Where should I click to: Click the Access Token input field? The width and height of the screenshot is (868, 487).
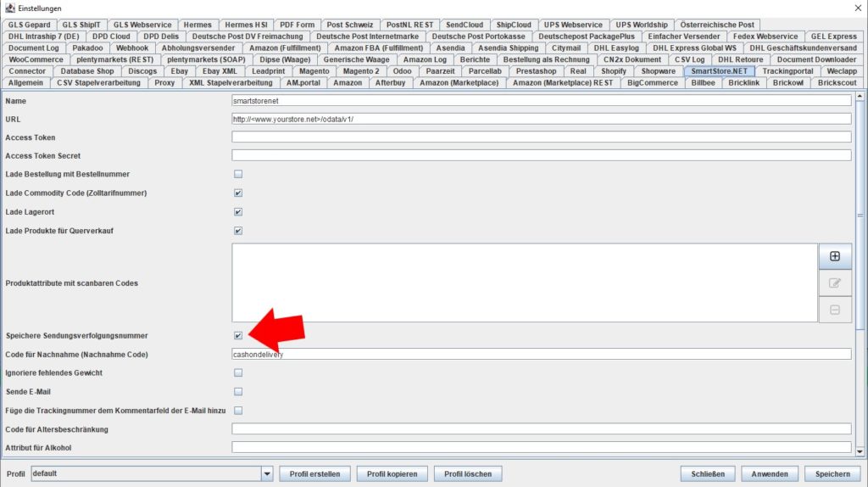coord(542,137)
